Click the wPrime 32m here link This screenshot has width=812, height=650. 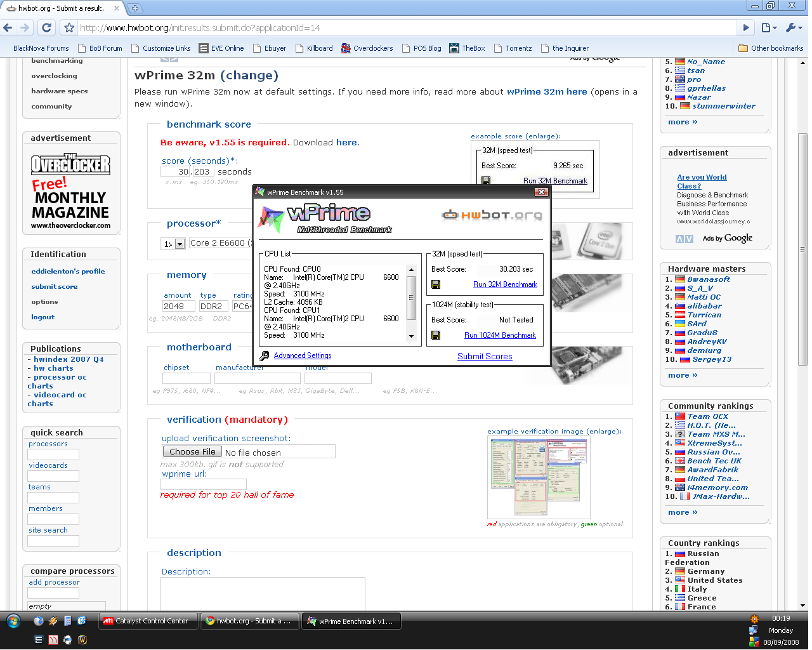coord(547,91)
